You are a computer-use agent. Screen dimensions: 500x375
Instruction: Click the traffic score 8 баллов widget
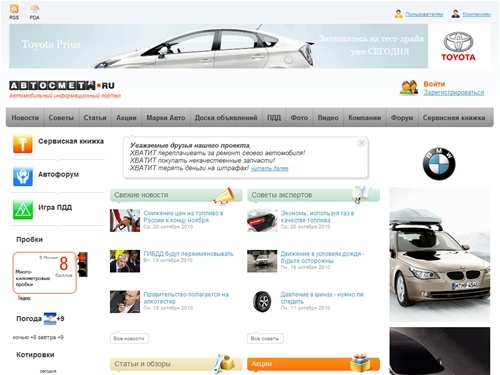(45, 273)
